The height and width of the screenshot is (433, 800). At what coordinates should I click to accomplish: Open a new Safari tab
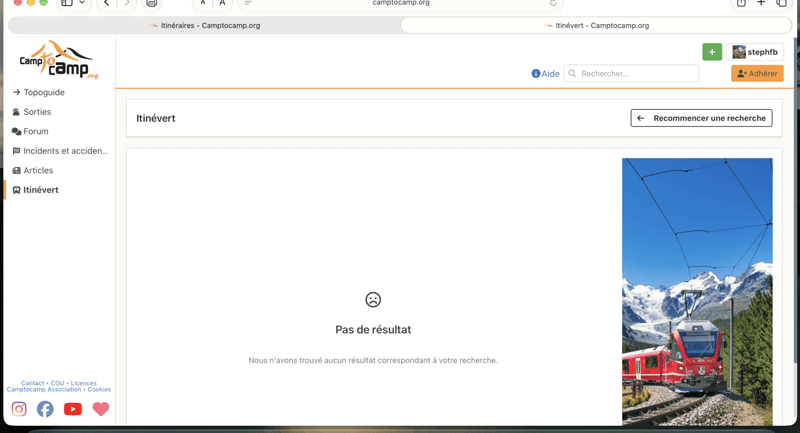tap(761, 3)
